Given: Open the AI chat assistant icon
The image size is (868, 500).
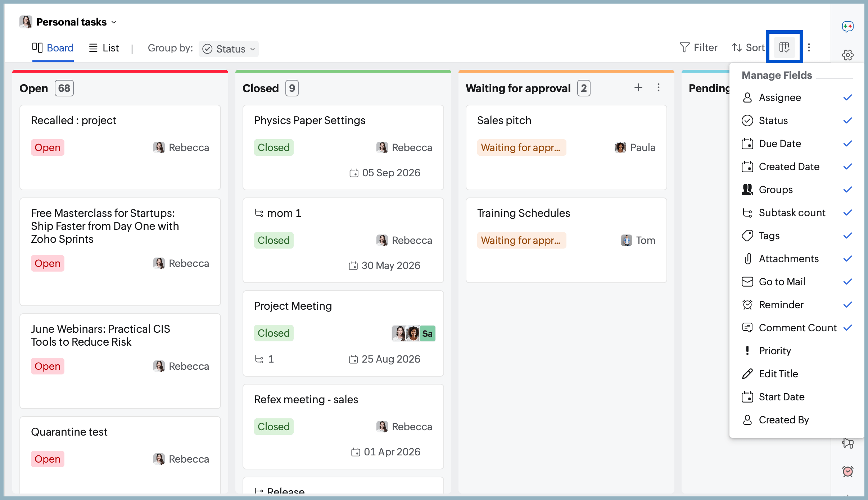Looking at the screenshot, I should coord(847,26).
